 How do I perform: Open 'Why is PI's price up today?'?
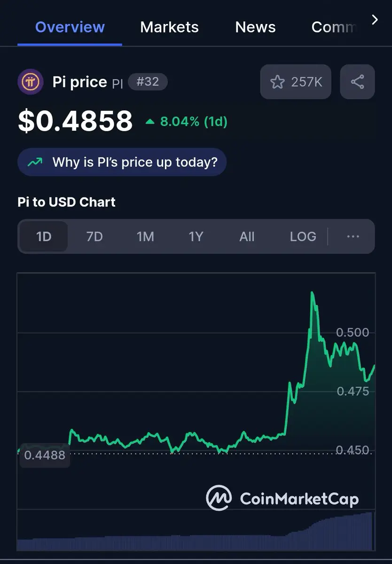click(x=122, y=162)
